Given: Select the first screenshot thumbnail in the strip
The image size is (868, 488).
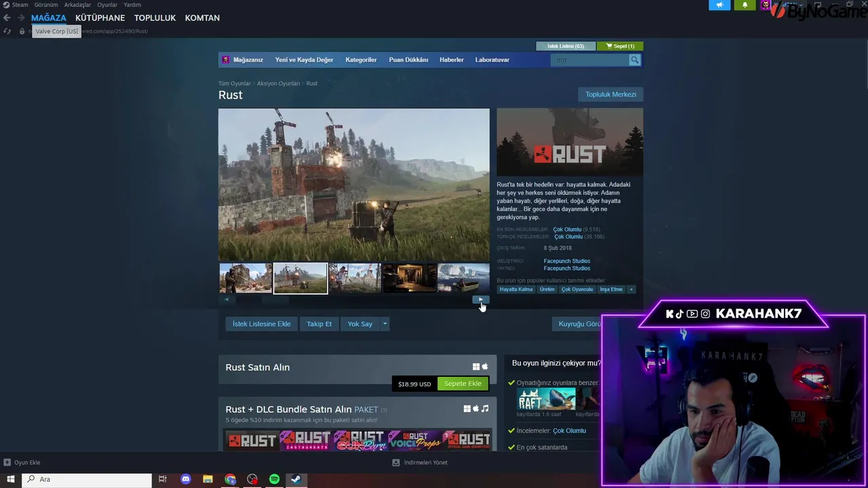Looking at the screenshot, I should tap(245, 279).
